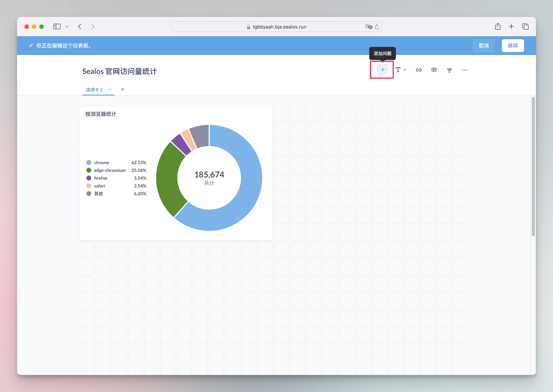Click 取消 to cancel editing

[x=483, y=46]
